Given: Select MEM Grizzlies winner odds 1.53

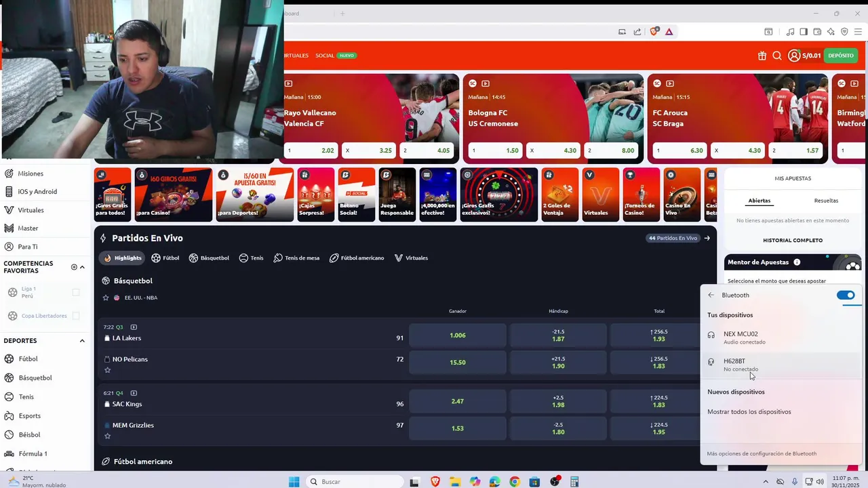Looking at the screenshot, I should (x=458, y=428).
